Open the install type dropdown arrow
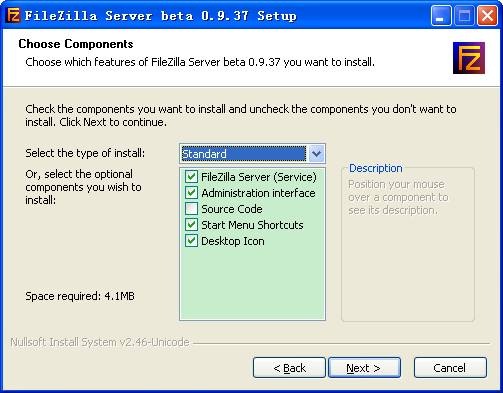Viewport: 503px width, 393px height. point(316,154)
